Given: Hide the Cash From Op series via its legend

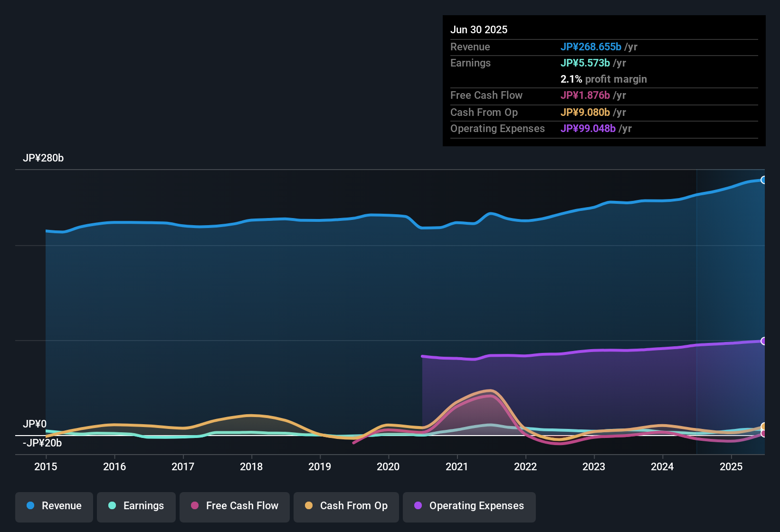Looking at the screenshot, I should coord(346,506).
